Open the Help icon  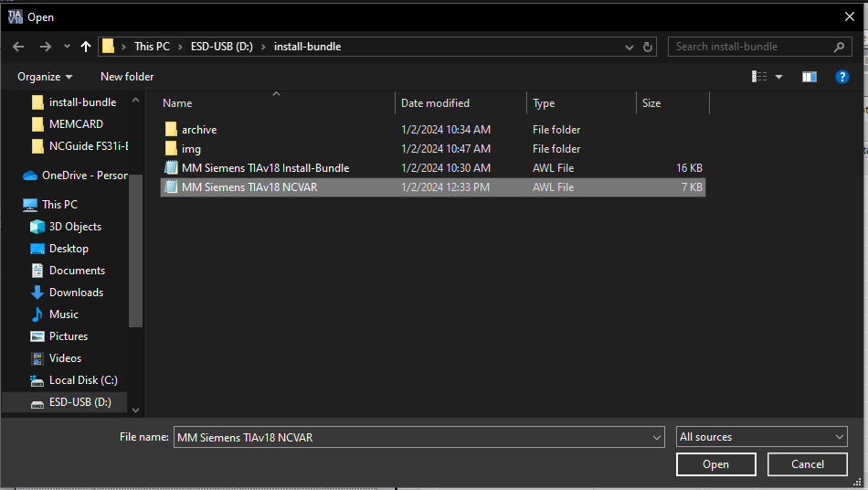pos(842,77)
